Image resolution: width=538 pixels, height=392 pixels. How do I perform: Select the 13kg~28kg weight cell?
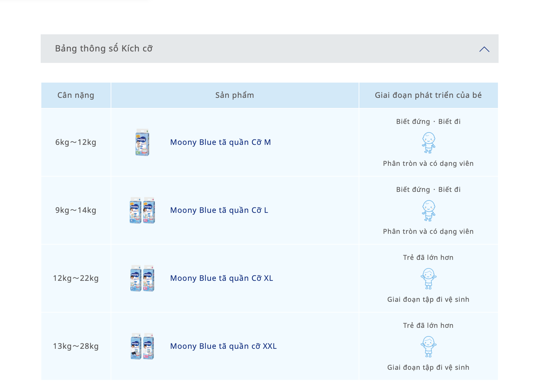76,346
